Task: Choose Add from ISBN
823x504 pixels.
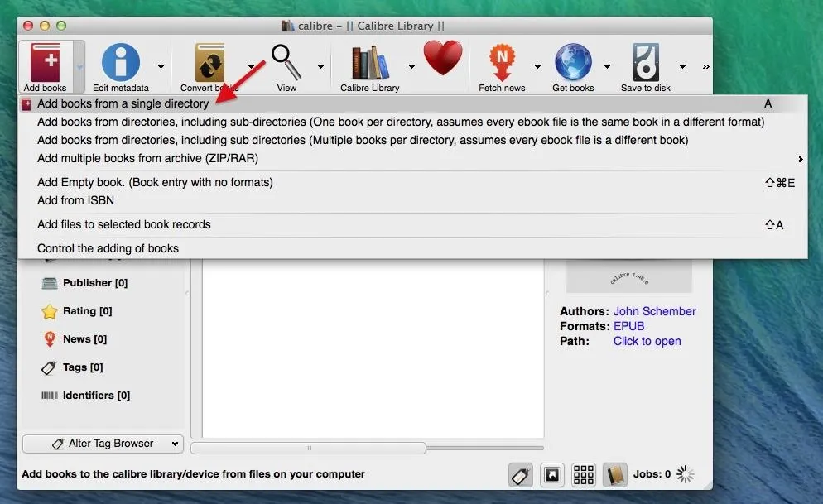Action: click(x=412, y=200)
